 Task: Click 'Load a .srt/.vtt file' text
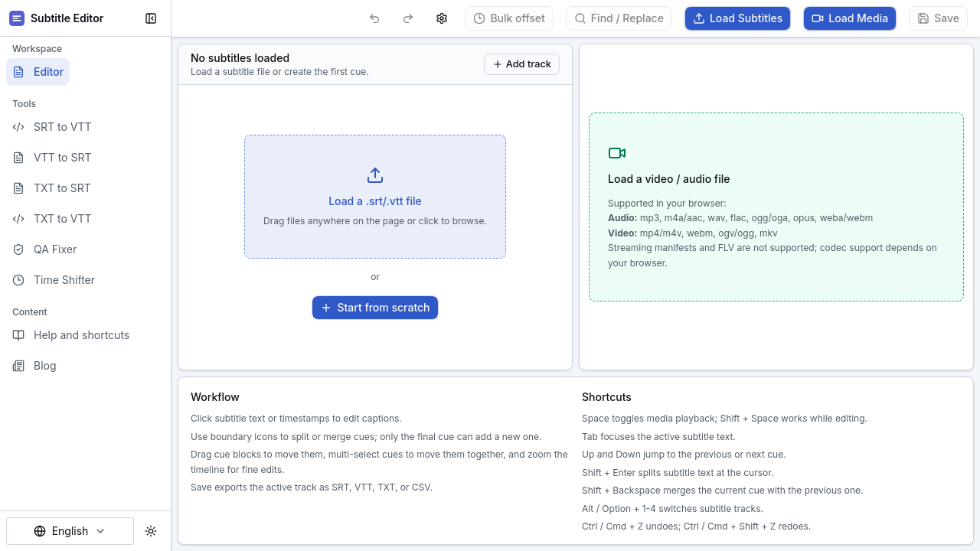tap(375, 201)
